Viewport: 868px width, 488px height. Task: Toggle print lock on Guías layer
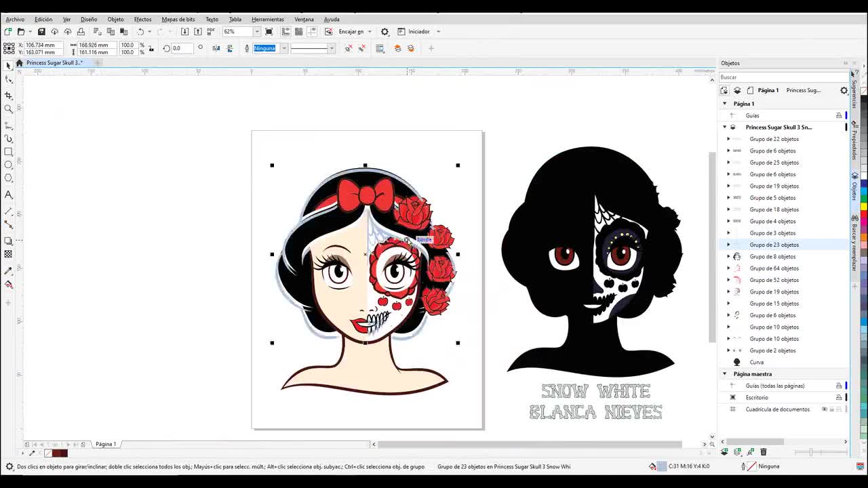[839, 115]
